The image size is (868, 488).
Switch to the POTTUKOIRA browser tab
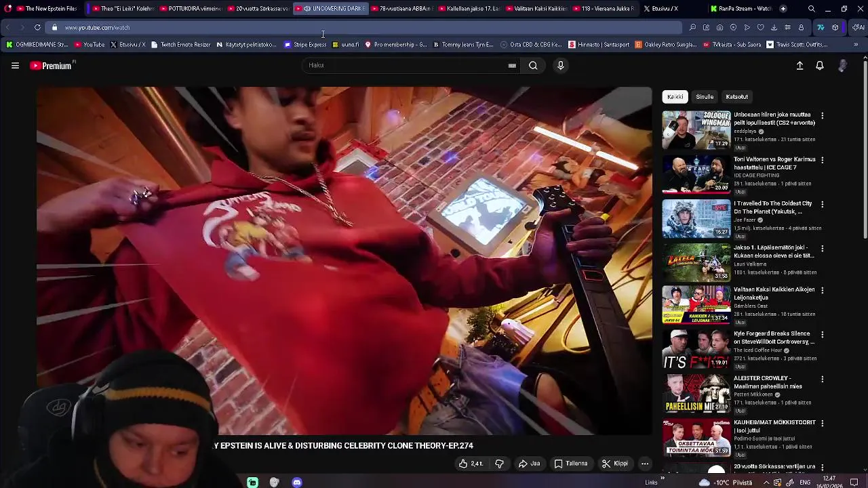pyautogui.click(x=189, y=9)
